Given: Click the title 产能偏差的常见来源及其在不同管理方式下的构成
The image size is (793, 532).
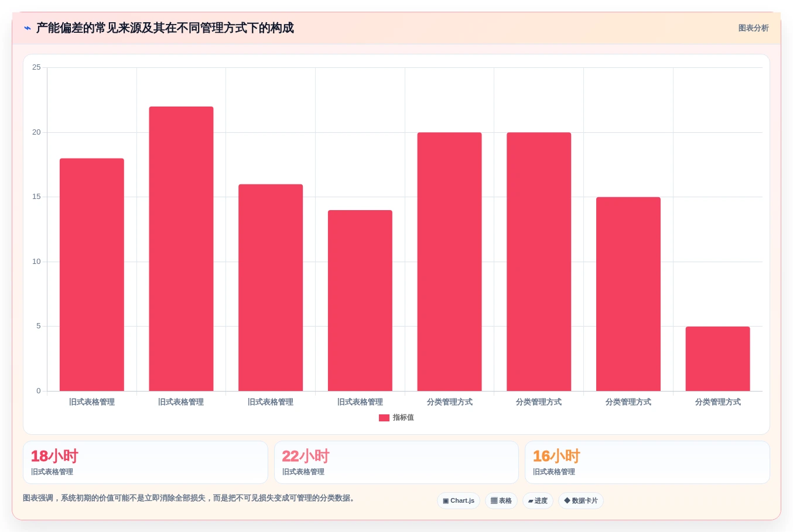Looking at the screenshot, I should pyautogui.click(x=165, y=28).
